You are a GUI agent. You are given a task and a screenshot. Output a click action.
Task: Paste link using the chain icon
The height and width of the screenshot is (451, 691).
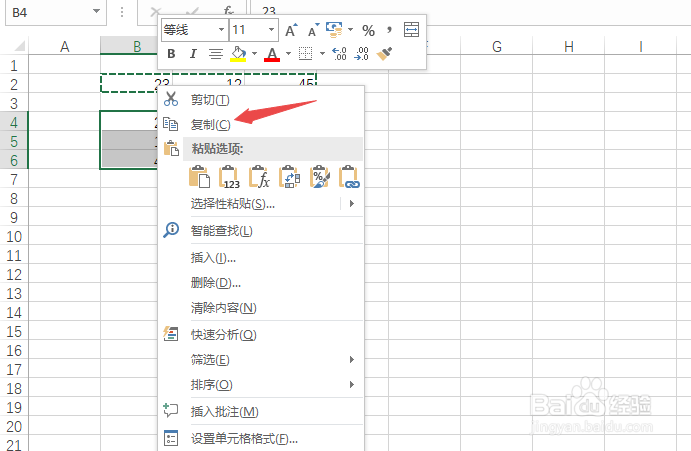coord(349,177)
